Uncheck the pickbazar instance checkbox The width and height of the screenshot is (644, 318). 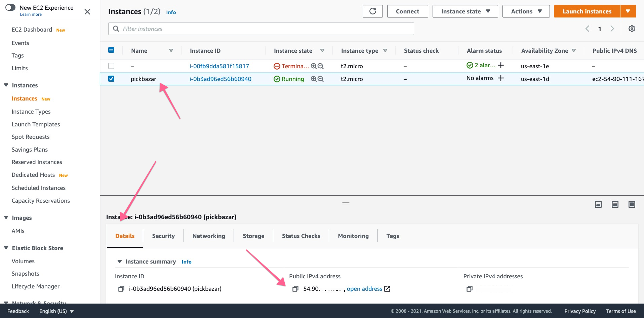click(111, 79)
